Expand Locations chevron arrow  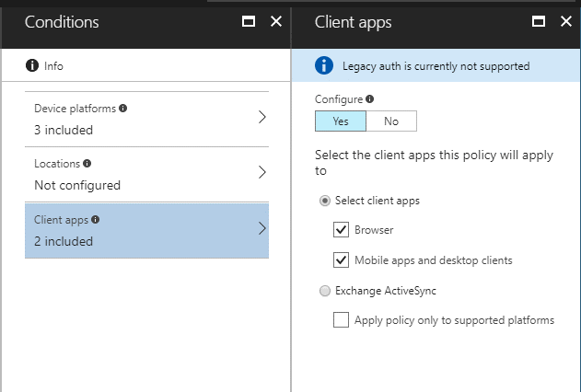click(x=261, y=173)
